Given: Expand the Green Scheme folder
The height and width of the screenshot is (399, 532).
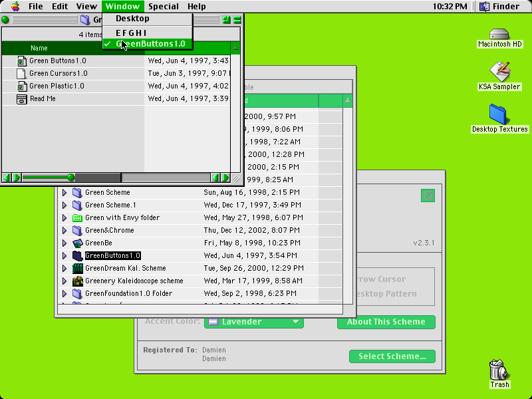Looking at the screenshot, I should (65, 193).
